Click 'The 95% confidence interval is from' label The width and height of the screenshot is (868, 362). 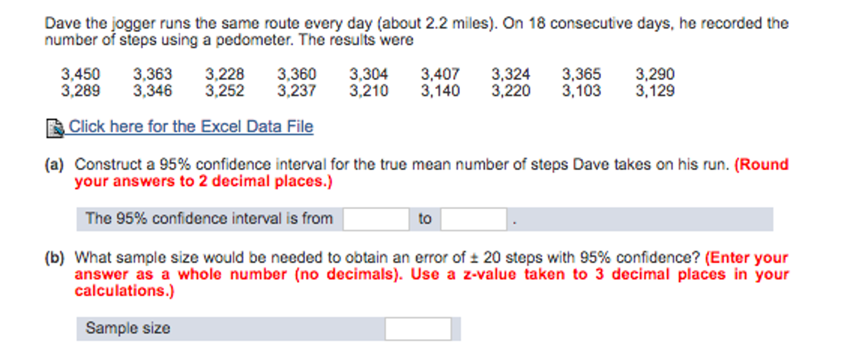(209, 219)
